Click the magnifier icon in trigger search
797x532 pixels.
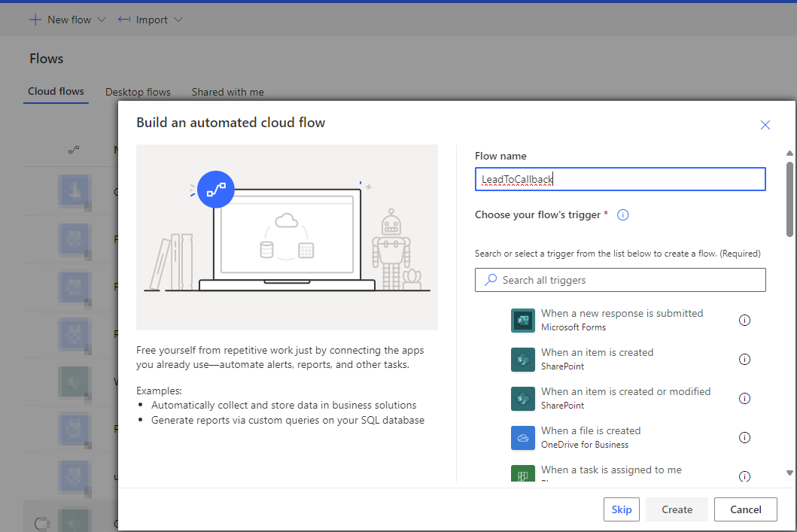click(491, 280)
